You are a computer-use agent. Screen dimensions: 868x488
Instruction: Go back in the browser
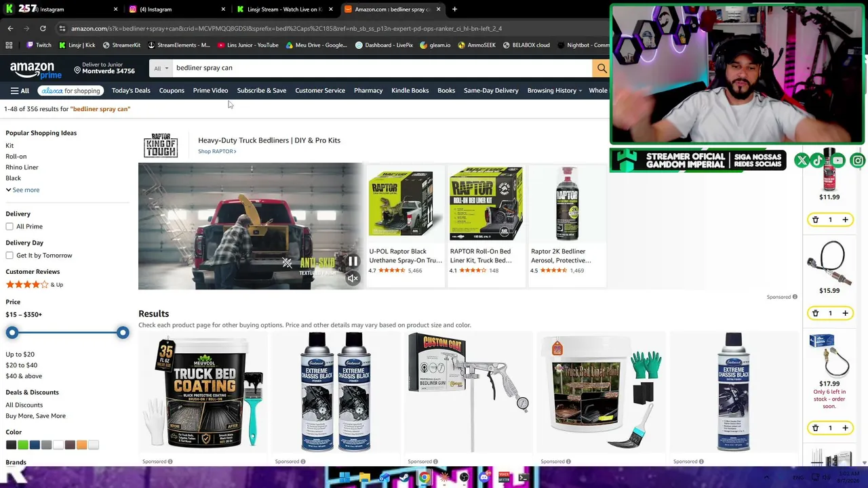coord(10,28)
